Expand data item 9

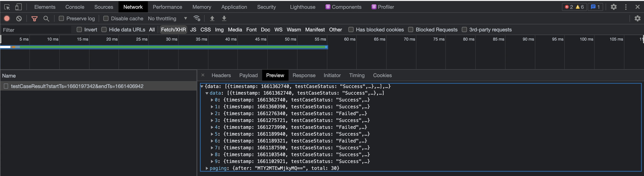212,161
